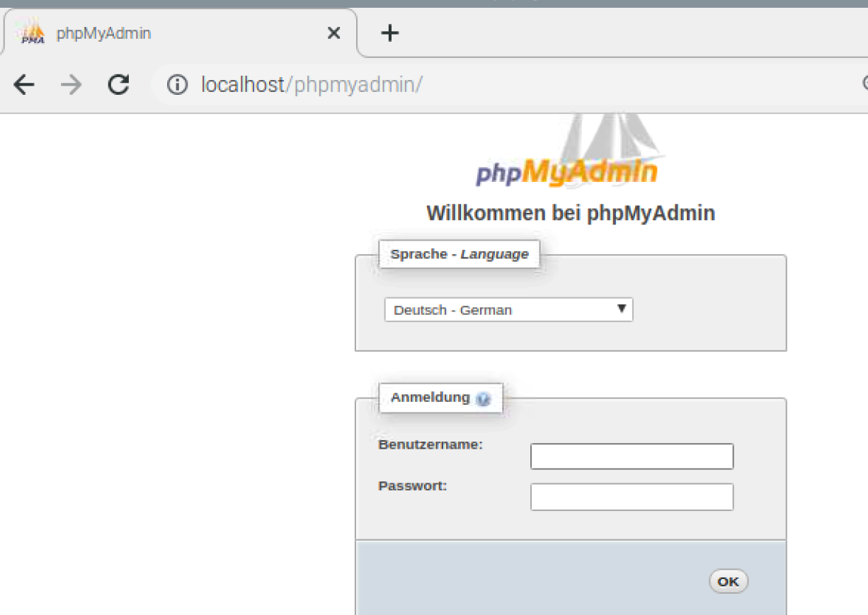Click the Benutzername: label
Screen dimensions: 868x615
point(430,445)
